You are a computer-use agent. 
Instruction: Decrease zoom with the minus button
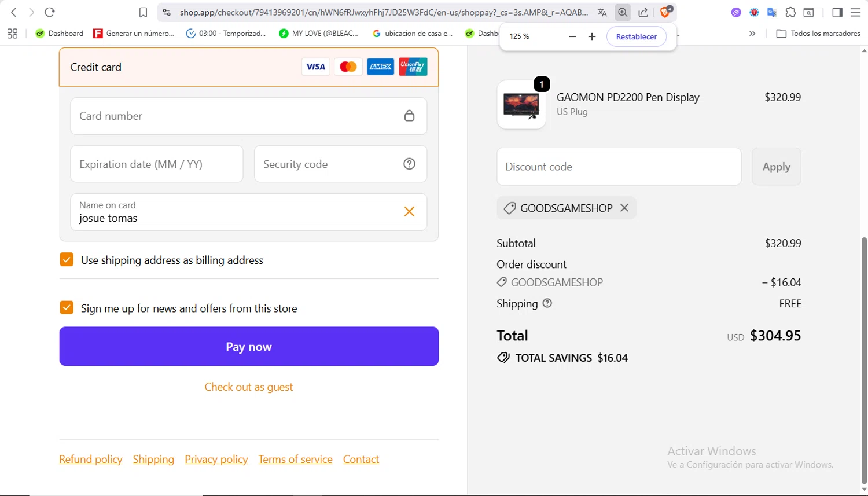click(573, 36)
